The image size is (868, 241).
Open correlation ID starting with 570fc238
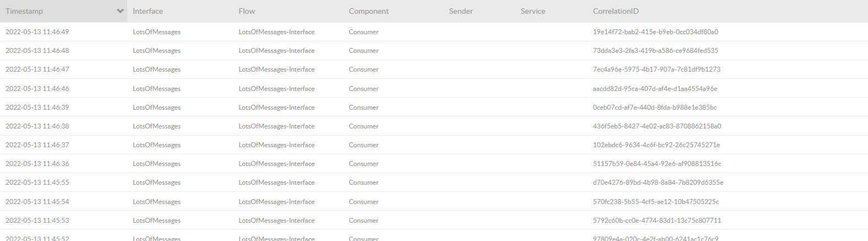(656, 202)
